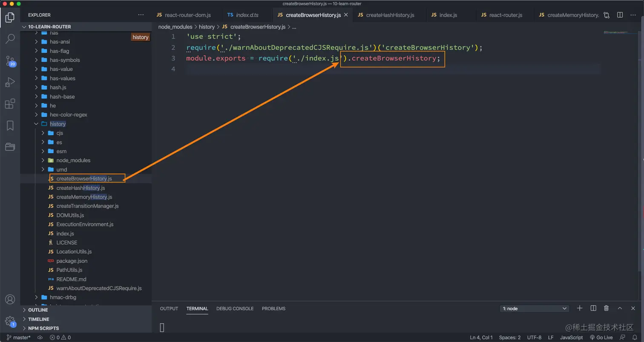
Task: Open the OUTPUT panel tab
Action: pyautogui.click(x=169, y=308)
